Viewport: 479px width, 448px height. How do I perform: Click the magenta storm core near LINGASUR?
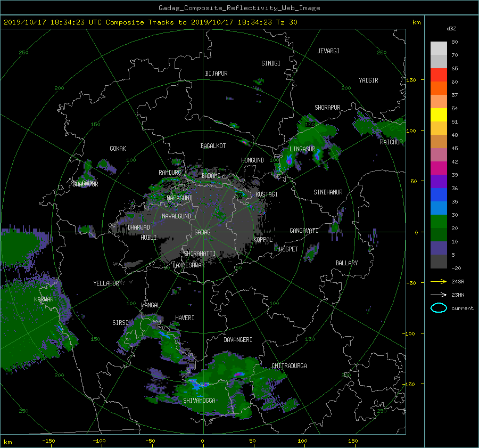(289, 160)
